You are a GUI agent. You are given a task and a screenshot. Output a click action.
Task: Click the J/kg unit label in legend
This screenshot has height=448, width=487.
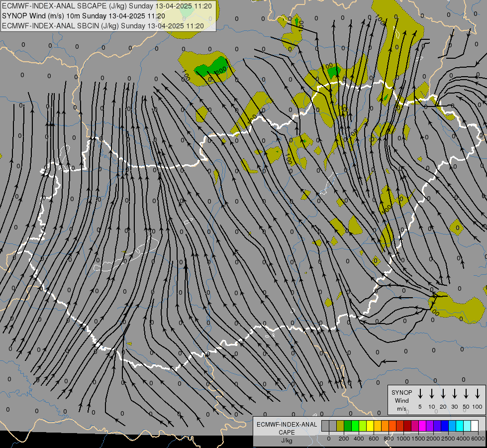pos(287,441)
